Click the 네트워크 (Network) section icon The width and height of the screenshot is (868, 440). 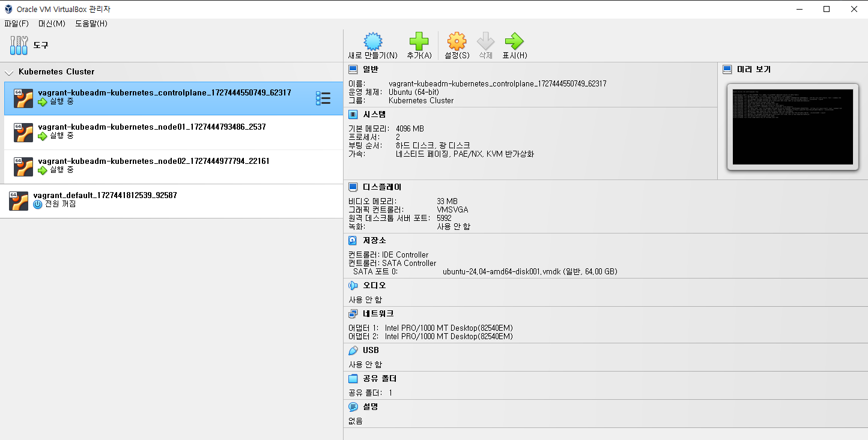(x=353, y=314)
